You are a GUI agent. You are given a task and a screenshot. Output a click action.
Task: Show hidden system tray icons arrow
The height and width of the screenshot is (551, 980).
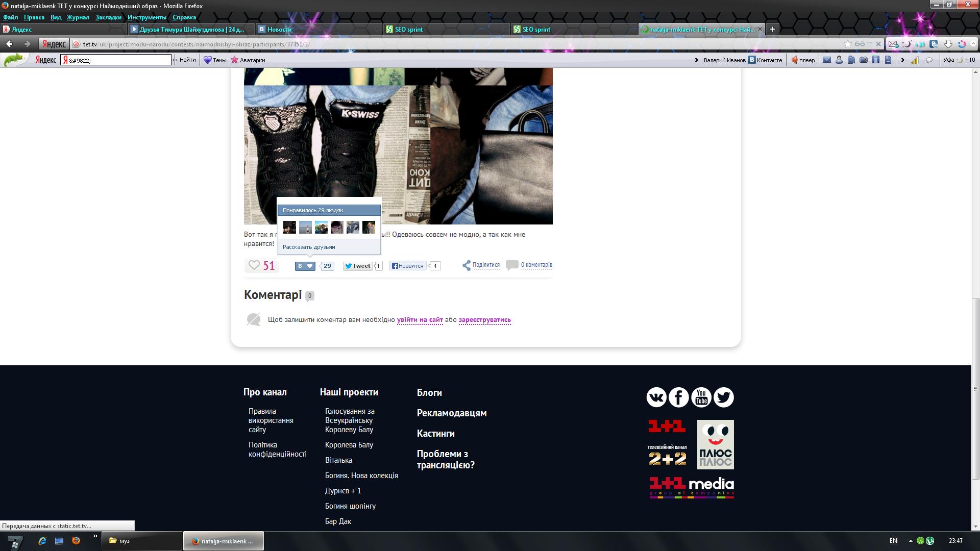tap(911, 541)
